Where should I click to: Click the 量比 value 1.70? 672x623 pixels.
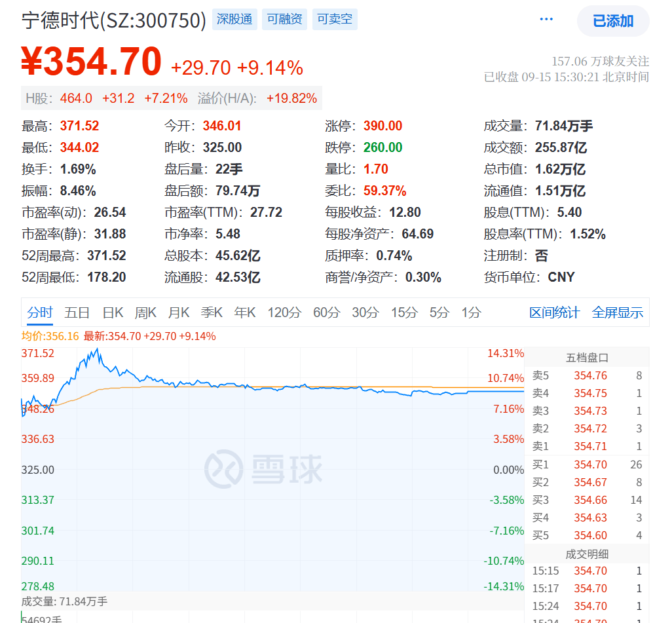[x=376, y=169]
